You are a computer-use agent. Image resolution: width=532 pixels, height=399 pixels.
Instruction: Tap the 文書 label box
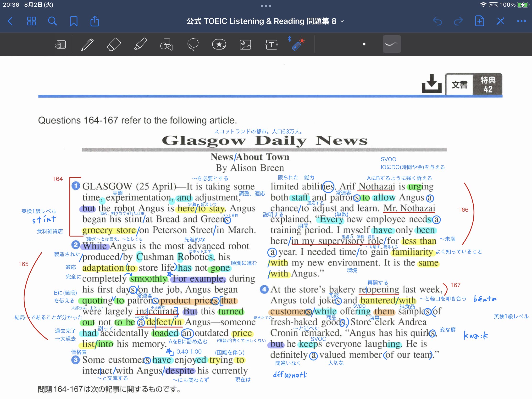tap(459, 84)
